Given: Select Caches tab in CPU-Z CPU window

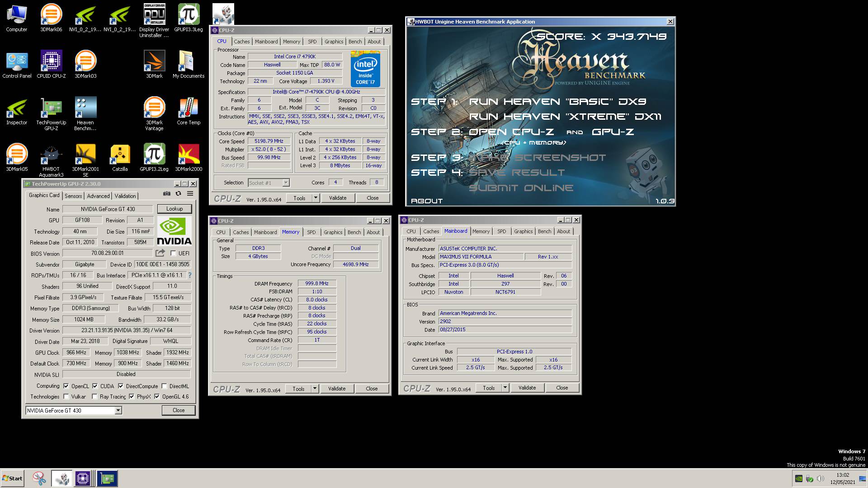Looking at the screenshot, I should coord(242,42).
